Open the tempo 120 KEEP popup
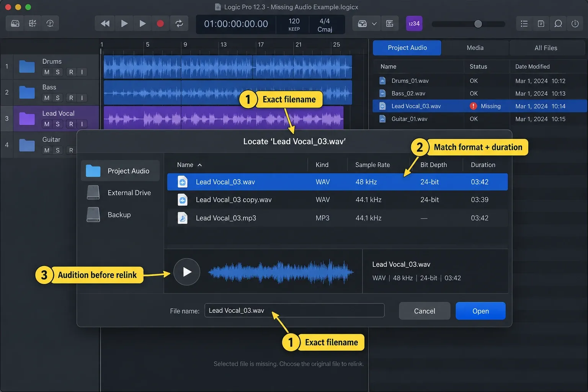 (x=294, y=24)
